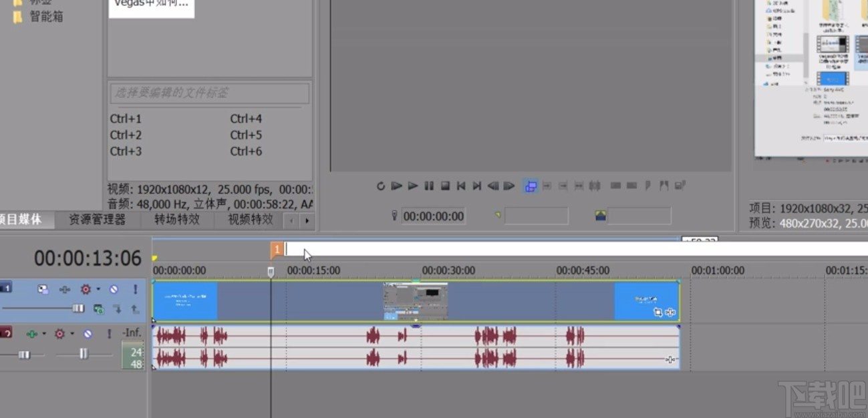
Task: Click the fourth edit icon after the blue toggle
Action: pyautogui.click(x=595, y=186)
